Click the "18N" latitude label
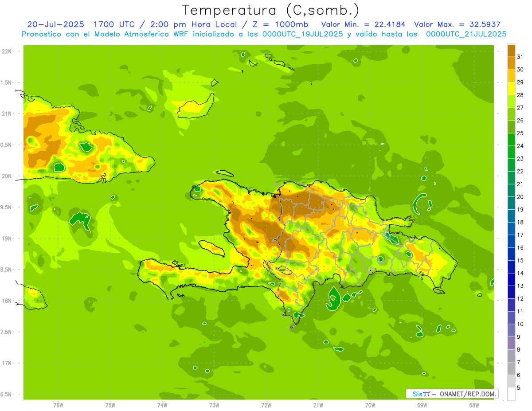The image size is (532, 411). [7, 301]
